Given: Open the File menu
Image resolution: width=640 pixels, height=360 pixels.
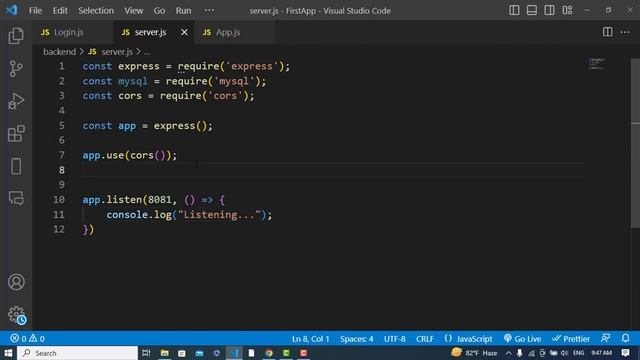Looking at the screenshot, I should (36, 11).
